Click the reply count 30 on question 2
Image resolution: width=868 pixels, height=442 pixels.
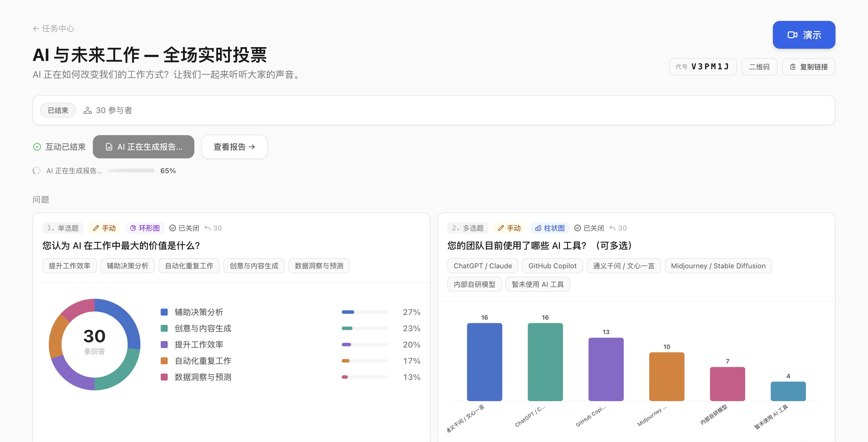[618, 228]
